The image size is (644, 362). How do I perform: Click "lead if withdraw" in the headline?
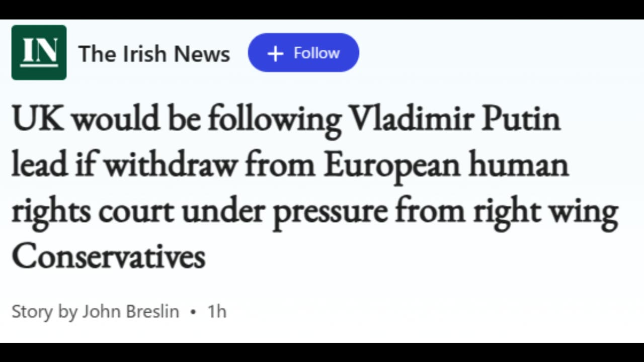(x=123, y=165)
